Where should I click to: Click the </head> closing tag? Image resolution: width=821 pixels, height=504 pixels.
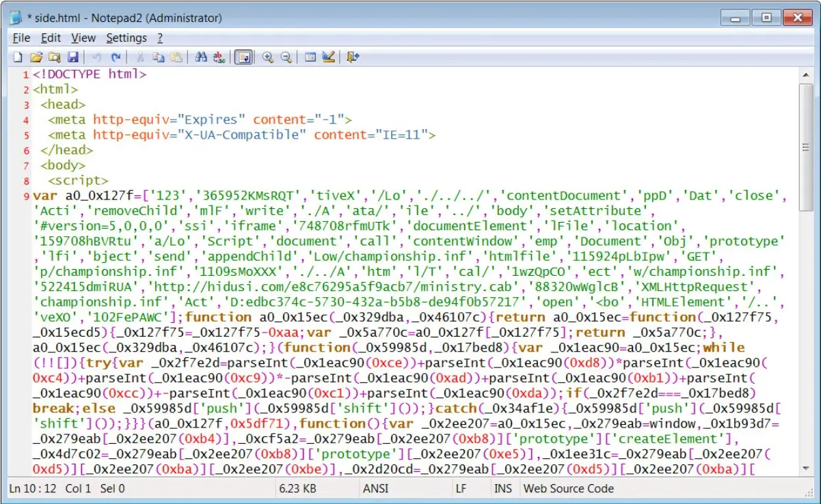pyautogui.click(x=67, y=150)
